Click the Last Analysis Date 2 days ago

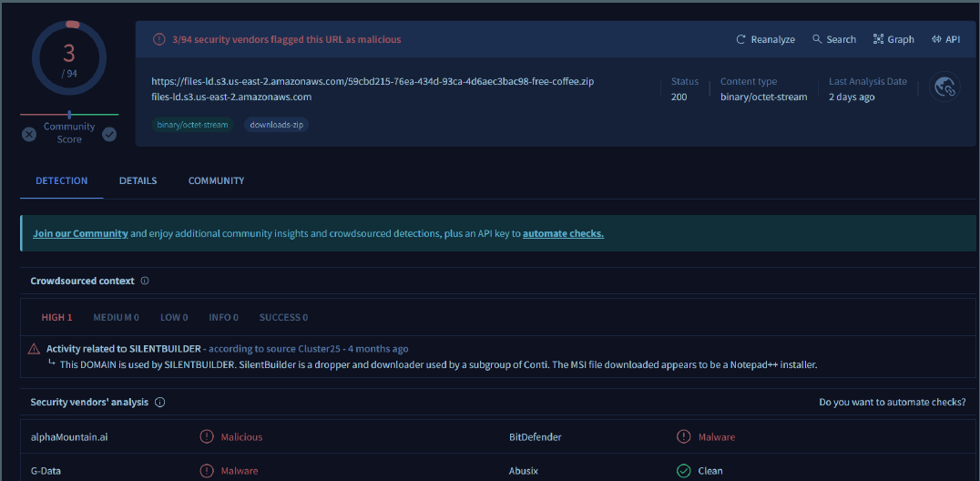point(852,97)
